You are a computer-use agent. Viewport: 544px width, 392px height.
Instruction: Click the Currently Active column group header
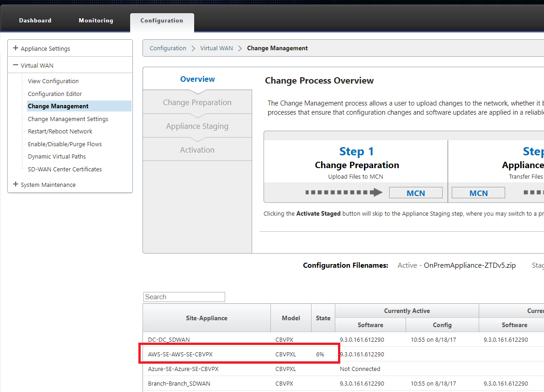coord(407,311)
